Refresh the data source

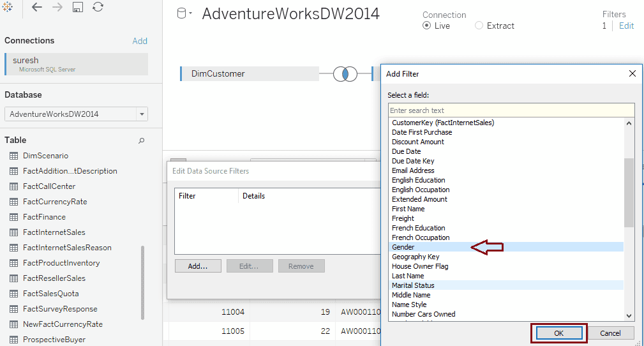tap(98, 7)
